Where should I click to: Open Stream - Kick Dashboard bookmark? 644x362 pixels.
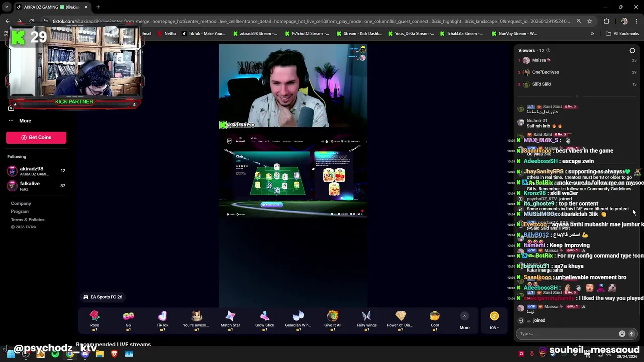point(359,34)
